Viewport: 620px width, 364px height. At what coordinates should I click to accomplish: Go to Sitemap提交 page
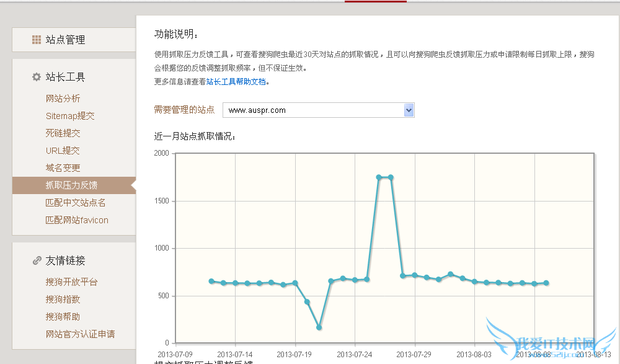coord(70,116)
